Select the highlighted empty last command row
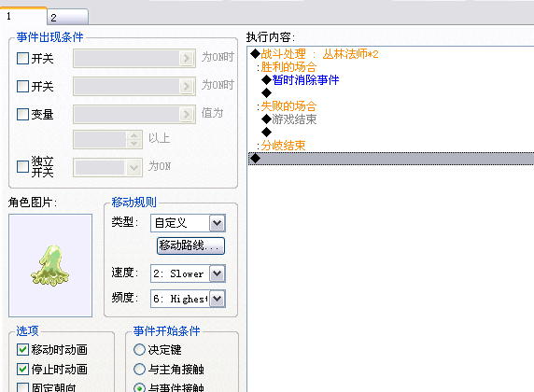 (391, 159)
